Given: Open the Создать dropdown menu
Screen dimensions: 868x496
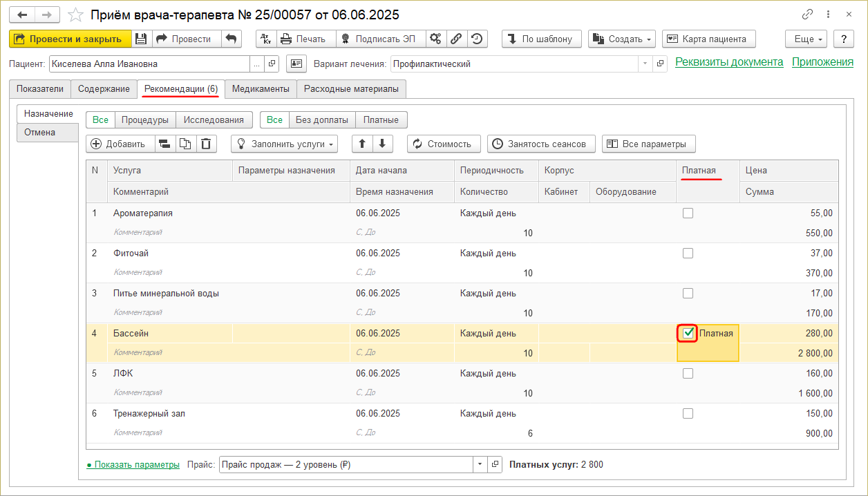Looking at the screenshot, I should (x=621, y=39).
